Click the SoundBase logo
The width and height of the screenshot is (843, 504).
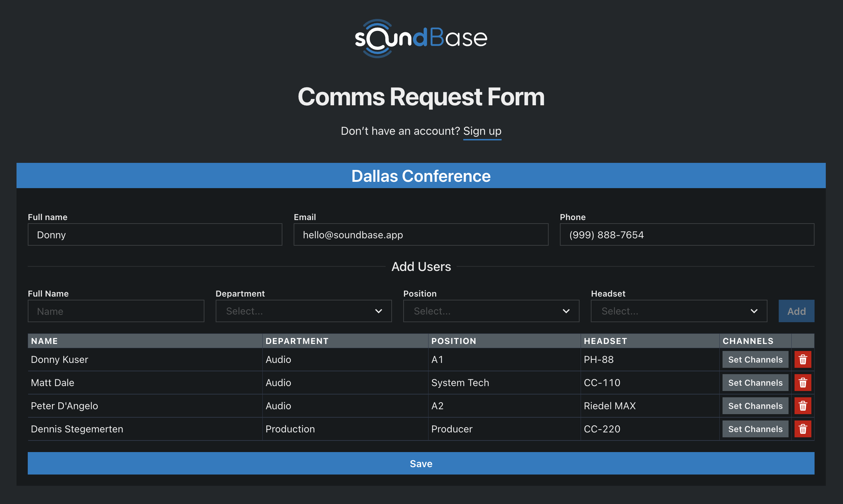click(x=421, y=38)
